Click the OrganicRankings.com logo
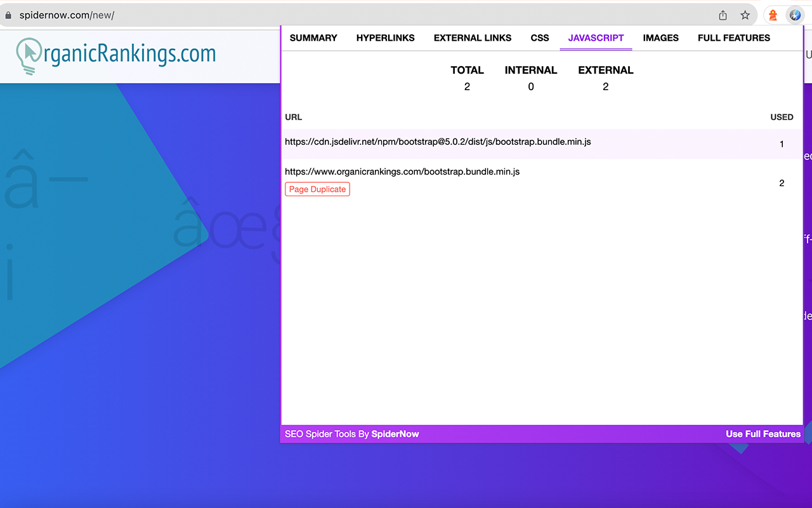 116,56
